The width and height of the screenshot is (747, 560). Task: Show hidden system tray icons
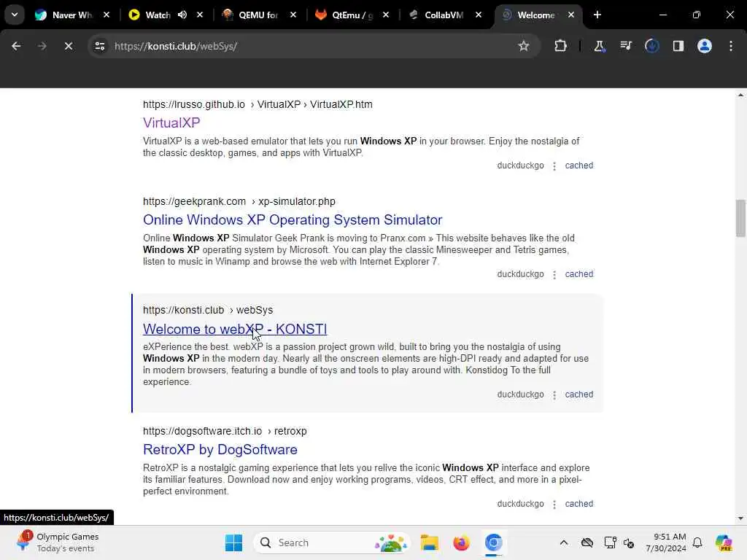564,542
